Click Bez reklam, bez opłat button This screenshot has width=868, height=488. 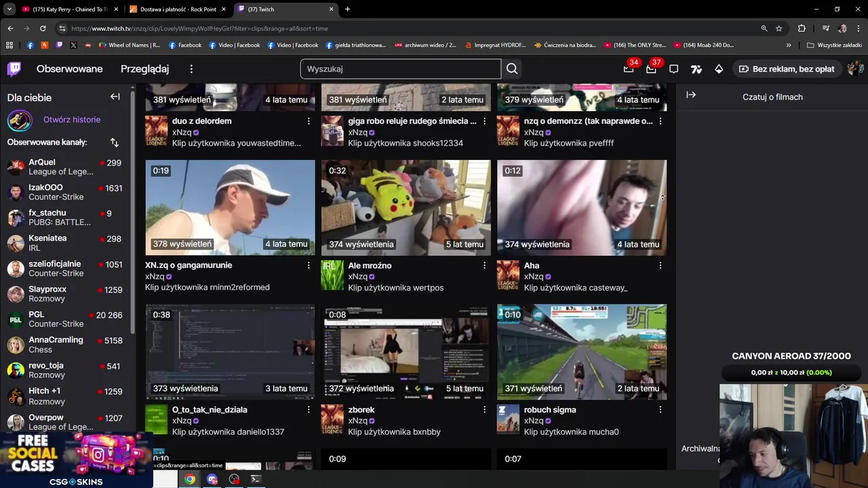coord(787,69)
